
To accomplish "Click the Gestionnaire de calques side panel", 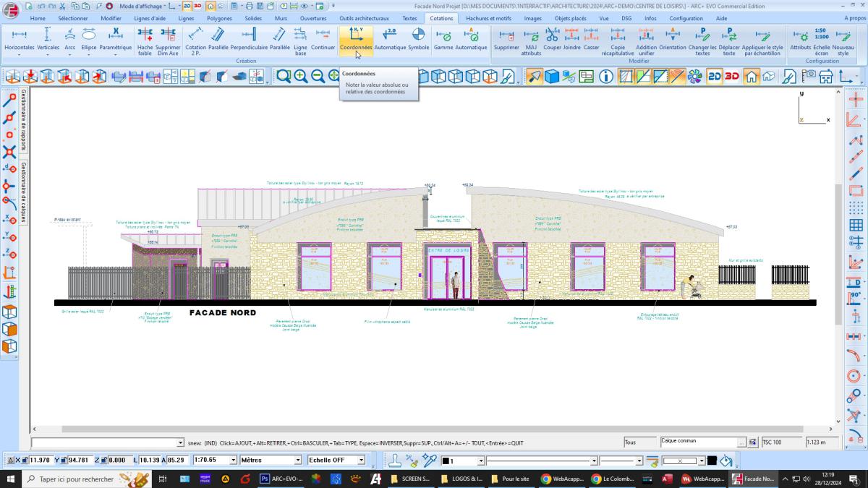I will 24,192.
